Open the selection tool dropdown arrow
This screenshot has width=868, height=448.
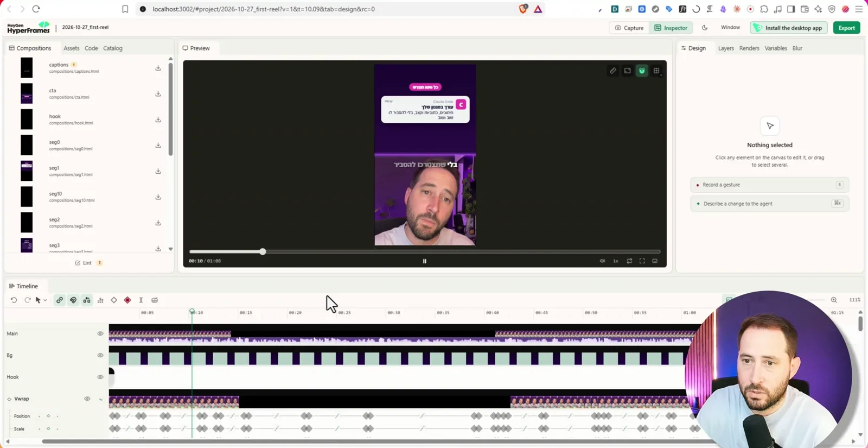click(x=45, y=300)
